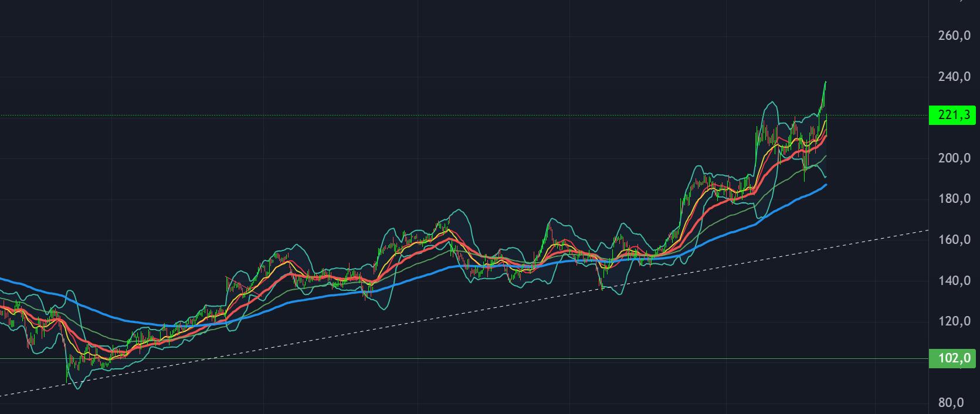Click the 180,0 price axis value
The image size is (980, 414).
(x=954, y=199)
